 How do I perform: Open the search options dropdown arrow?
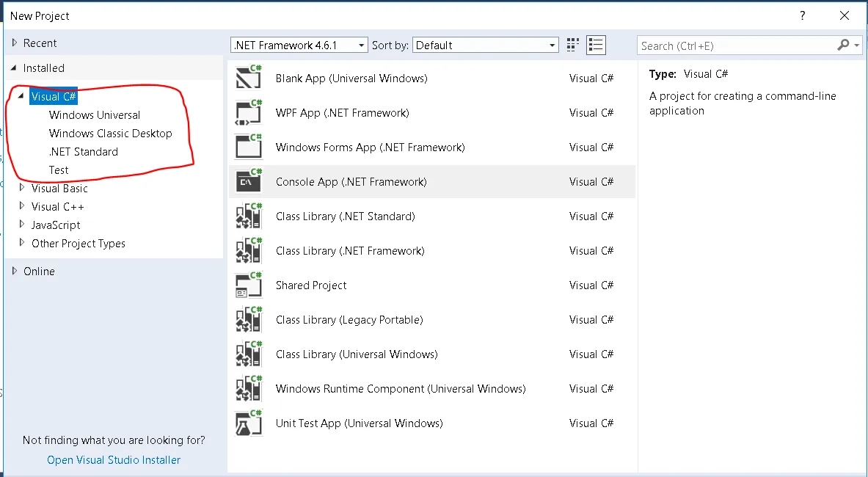857,45
